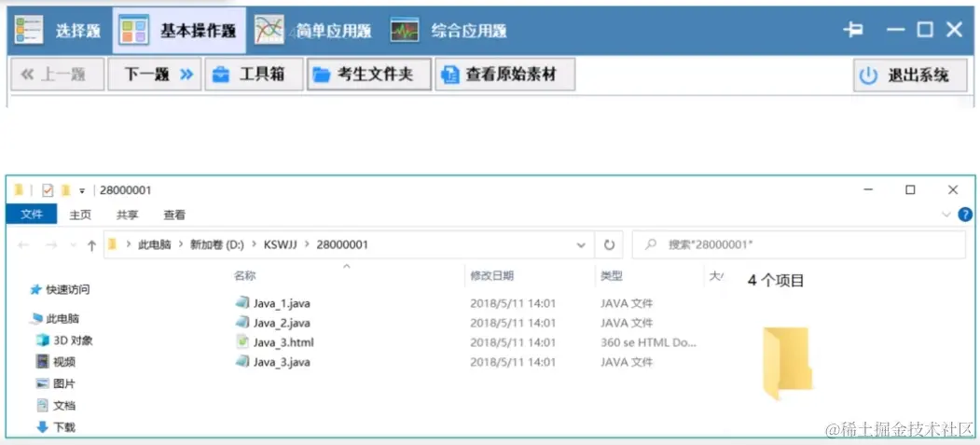Click the Explorer back arrow
This screenshot has height=445, width=980.
click(23, 245)
